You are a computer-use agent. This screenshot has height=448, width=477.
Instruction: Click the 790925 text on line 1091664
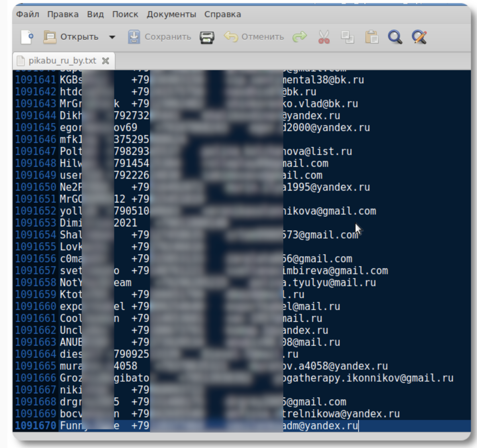132,354
